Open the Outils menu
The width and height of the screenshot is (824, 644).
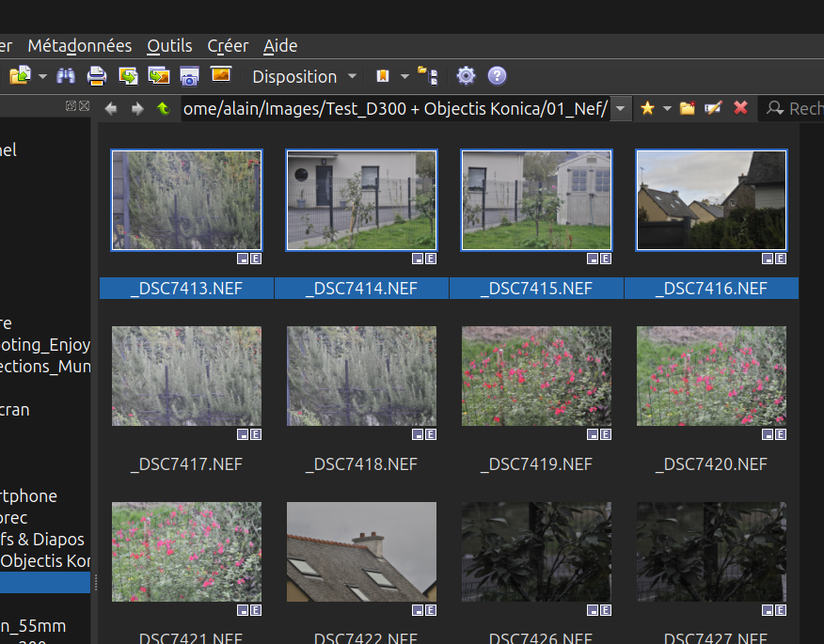click(169, 45)
